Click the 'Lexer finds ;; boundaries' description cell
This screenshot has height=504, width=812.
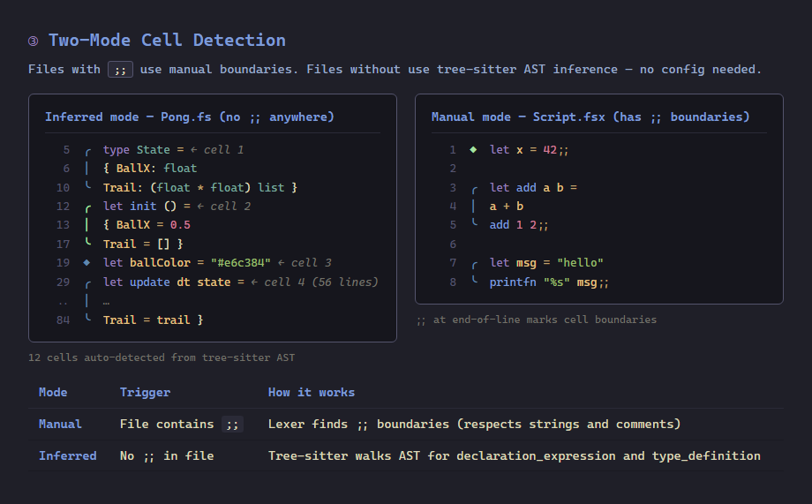[474, 425]
